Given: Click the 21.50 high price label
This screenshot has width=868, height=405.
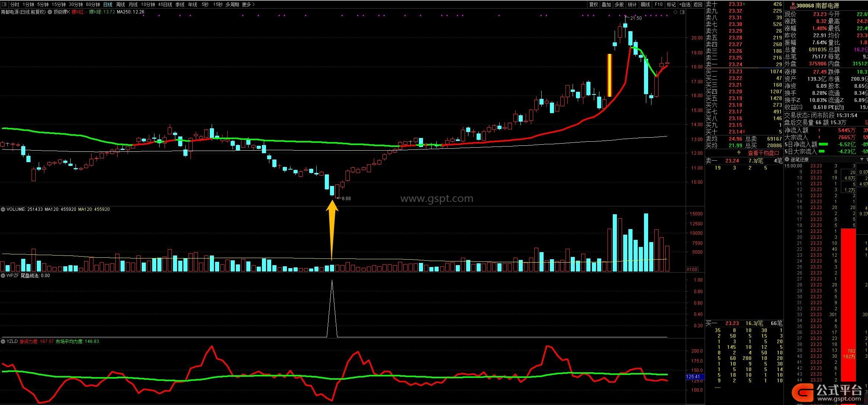Looking at the screenshot, I should (636, 18).
